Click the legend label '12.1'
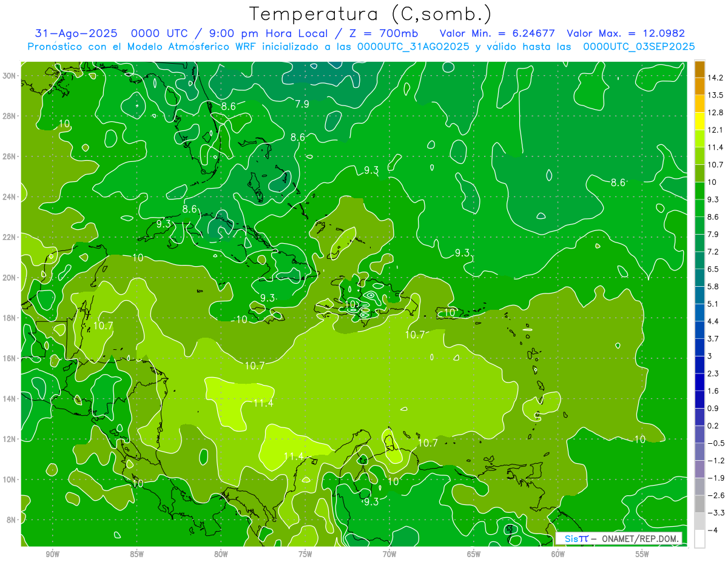Screen dimensions: 728x562 pos(715,130)
